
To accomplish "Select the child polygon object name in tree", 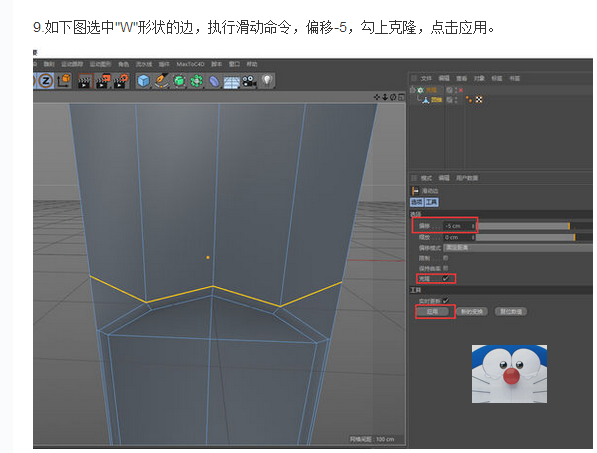I will pyautogui.click(x=436, y=100).
